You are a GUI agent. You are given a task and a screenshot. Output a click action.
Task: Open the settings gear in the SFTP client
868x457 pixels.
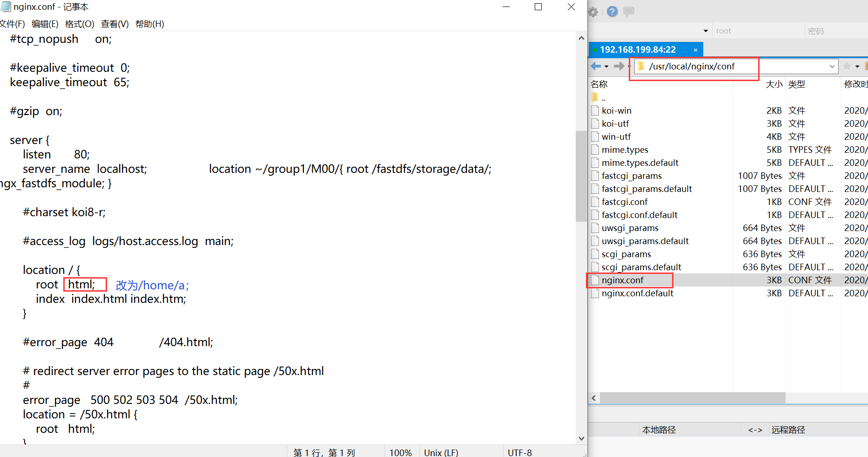(593, 12)
